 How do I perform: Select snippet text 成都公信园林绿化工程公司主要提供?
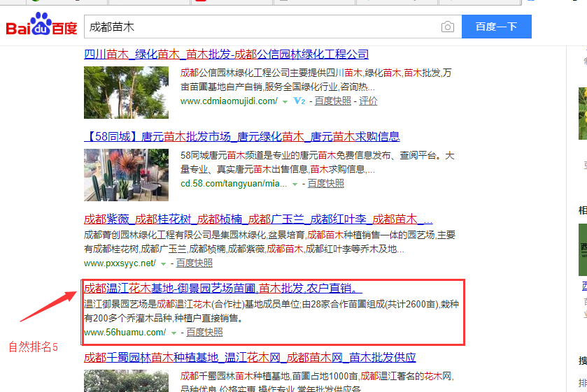(x=253, y=73)
